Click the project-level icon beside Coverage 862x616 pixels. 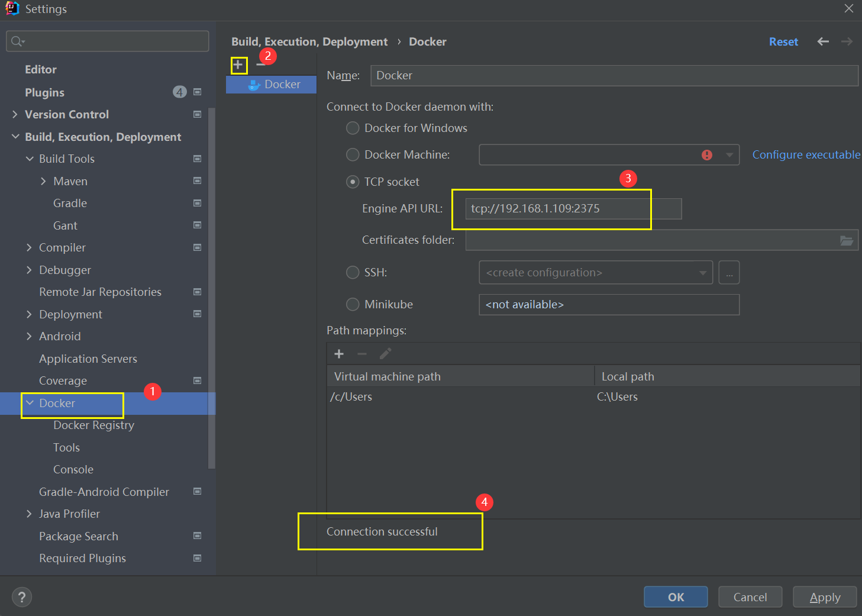click(198, 380)
